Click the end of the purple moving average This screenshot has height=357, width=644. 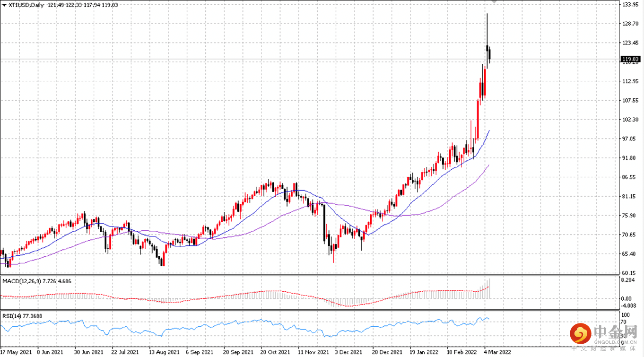pos(488,165)
